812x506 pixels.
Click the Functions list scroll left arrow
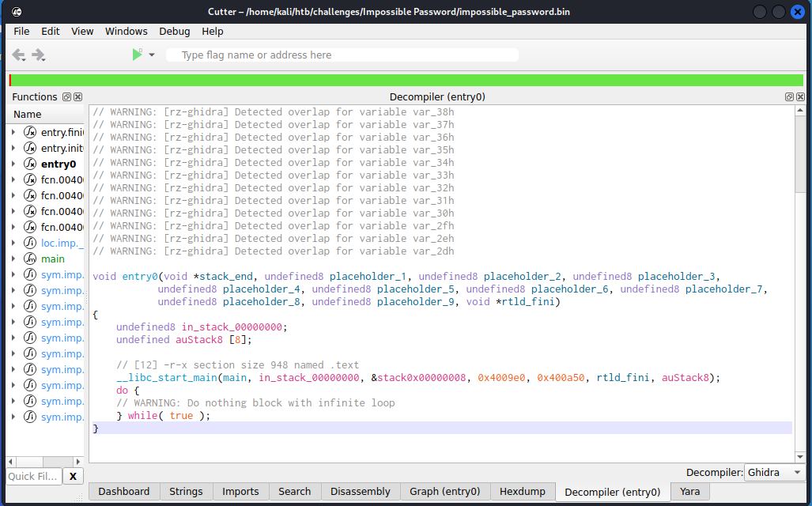click(x=11, y=462)
